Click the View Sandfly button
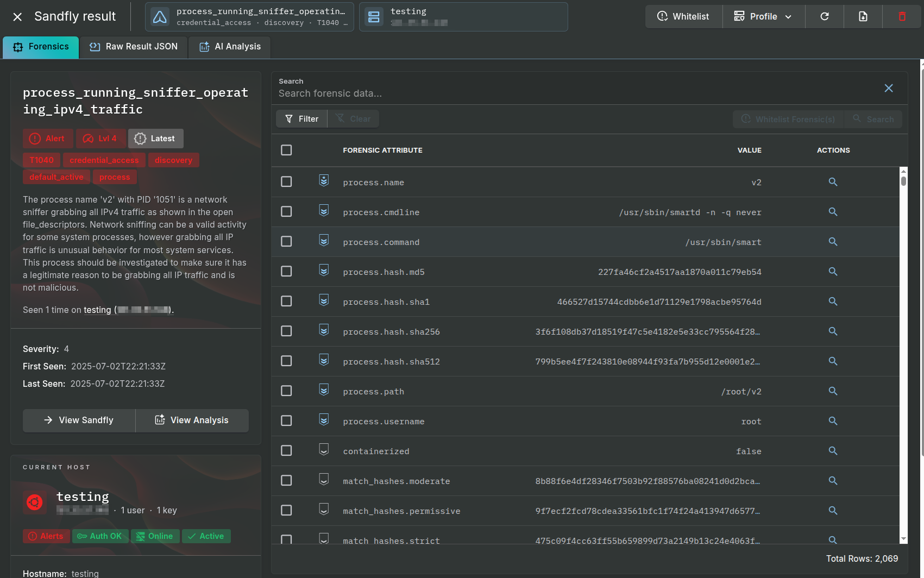 79,420
